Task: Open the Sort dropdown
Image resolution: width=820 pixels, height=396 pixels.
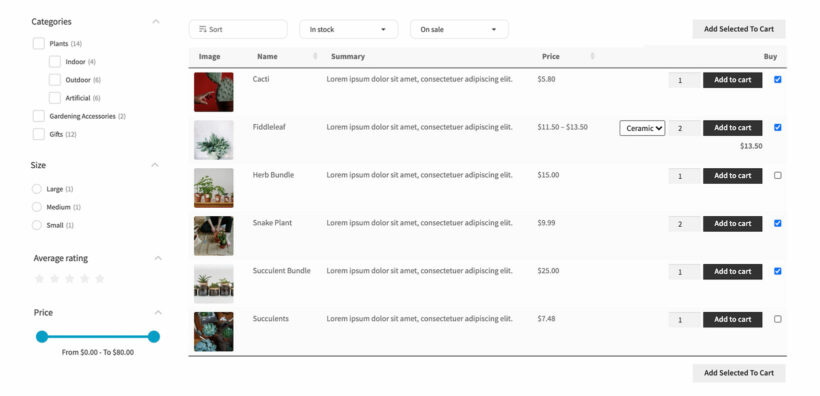Action: tap(238, 29)
